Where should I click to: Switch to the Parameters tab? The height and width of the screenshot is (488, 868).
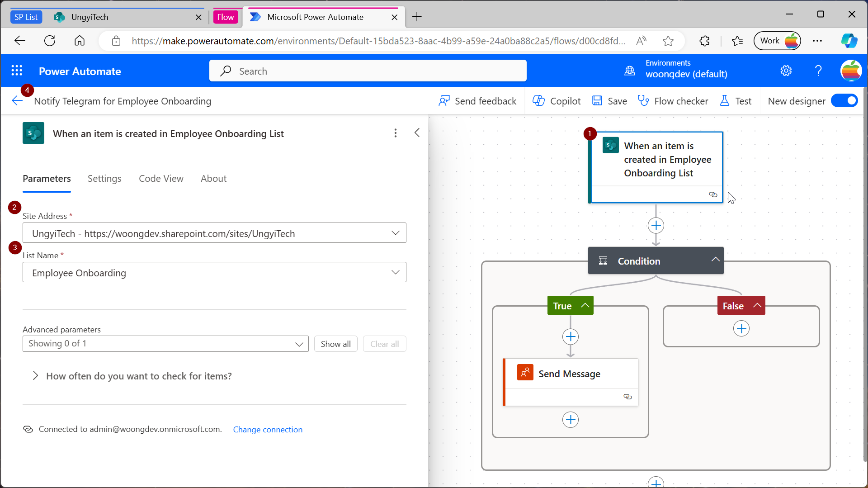click(47, 178)
